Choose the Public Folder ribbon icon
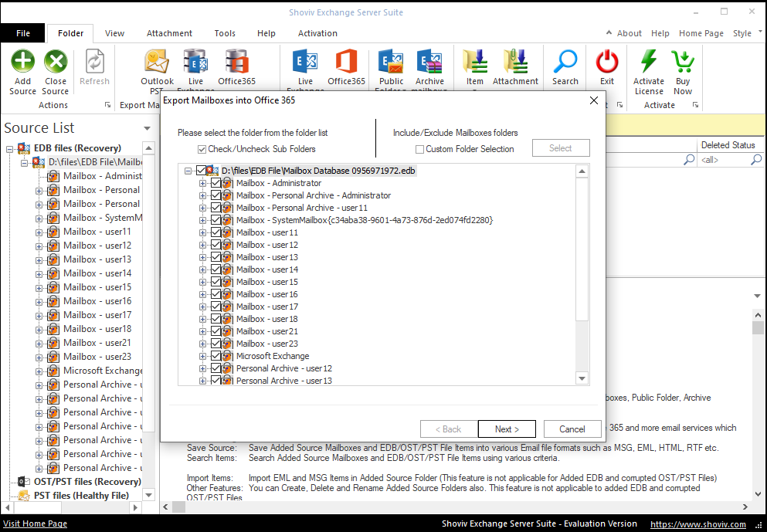 point(391,62)
